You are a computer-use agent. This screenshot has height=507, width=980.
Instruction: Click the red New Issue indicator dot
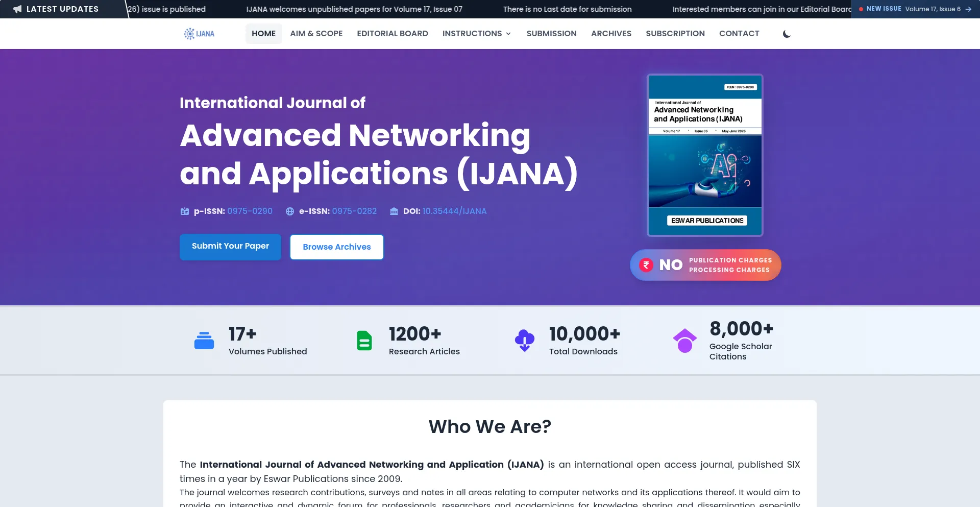[x=861, y=9]
